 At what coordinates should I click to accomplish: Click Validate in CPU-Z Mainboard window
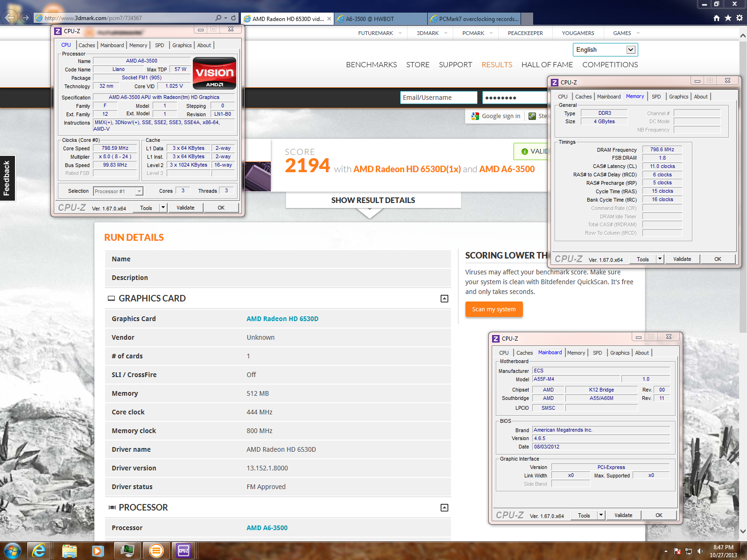pyautogui.click(x=623, y=515)
